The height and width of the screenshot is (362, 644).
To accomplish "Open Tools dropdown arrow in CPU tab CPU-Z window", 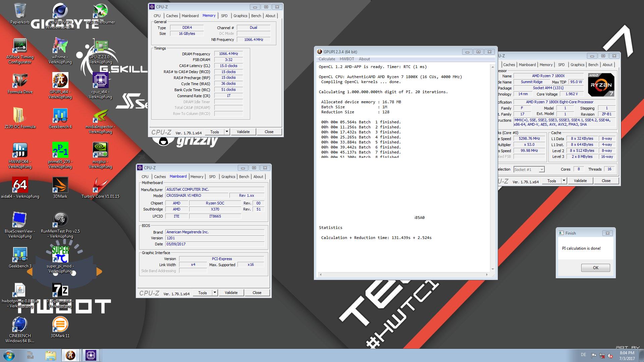I will pos(564,181).
